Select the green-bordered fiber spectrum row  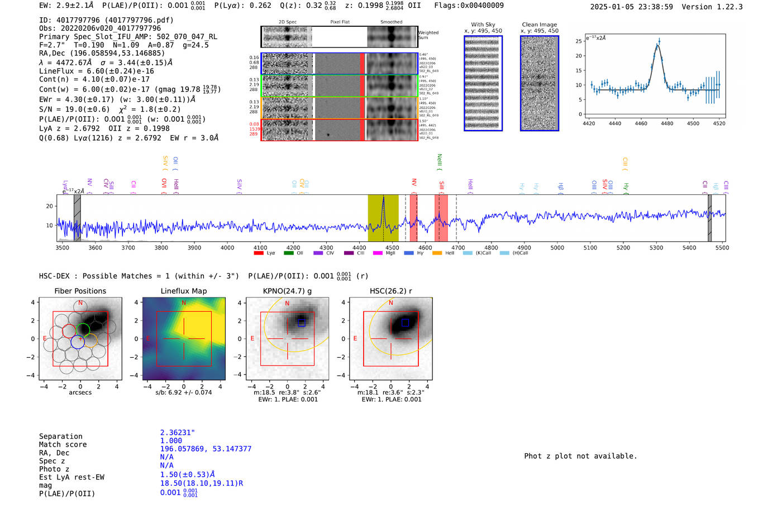340,86
